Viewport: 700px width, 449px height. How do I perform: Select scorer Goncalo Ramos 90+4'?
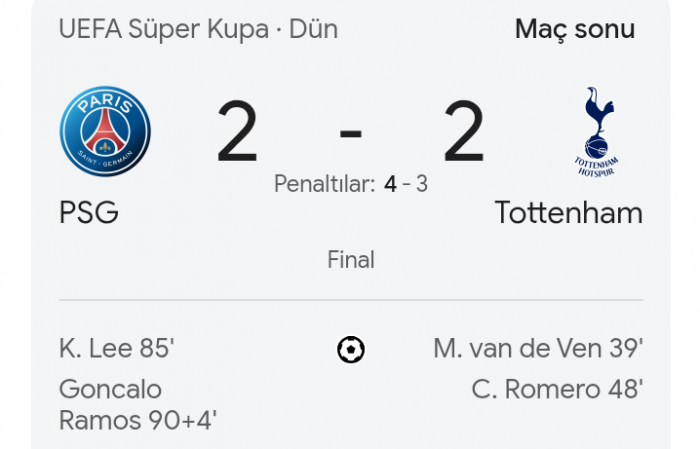click(x=138, y=404)
